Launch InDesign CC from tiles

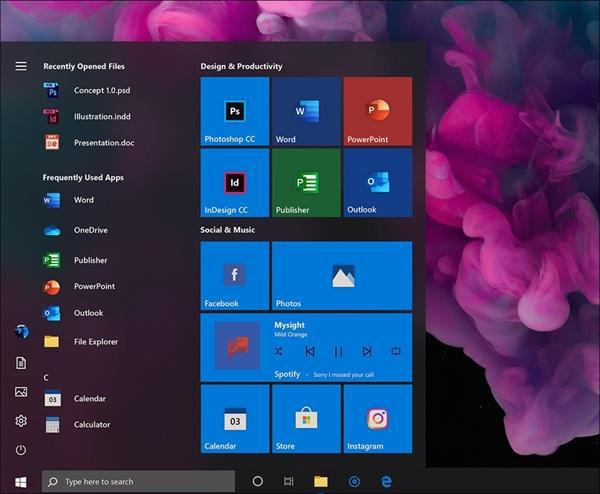[x=235, y=183]
